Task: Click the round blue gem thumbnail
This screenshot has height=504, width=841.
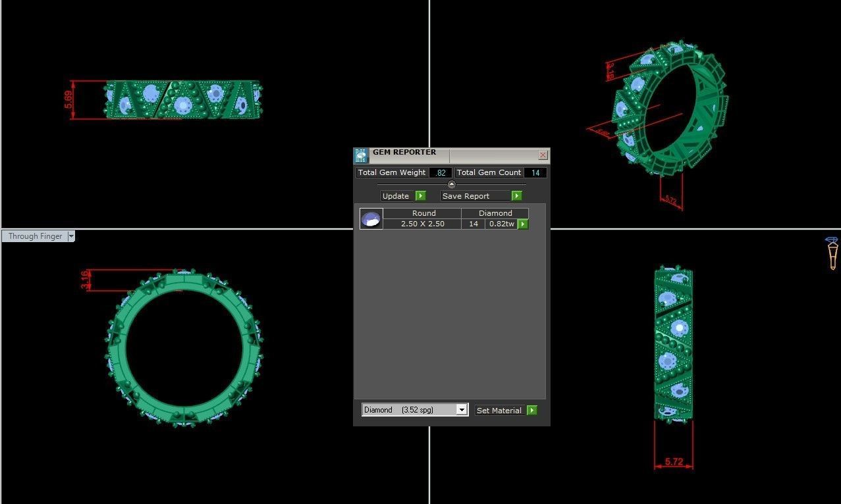Action: [371, 218]
